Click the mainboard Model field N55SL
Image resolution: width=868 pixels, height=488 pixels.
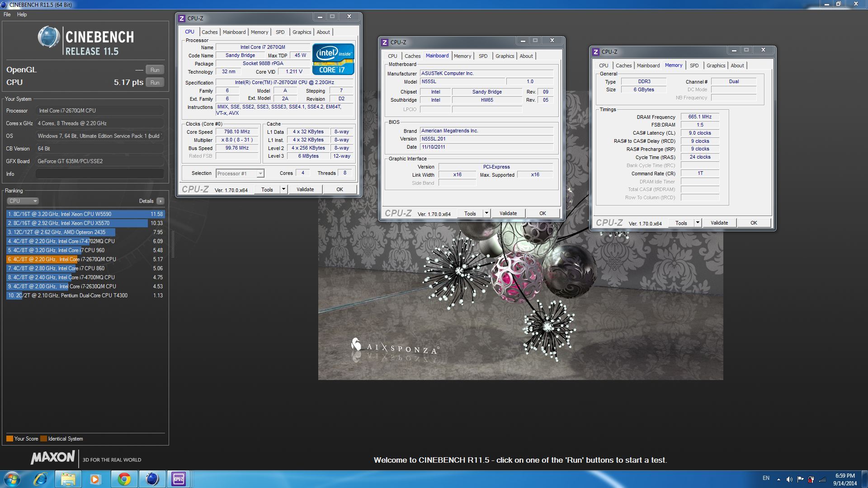coord(462,82)
